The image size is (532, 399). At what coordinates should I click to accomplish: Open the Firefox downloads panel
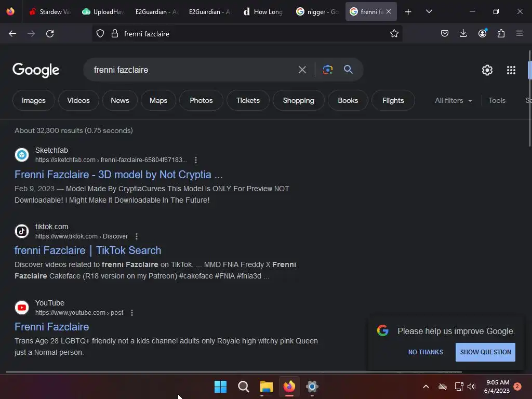pyautogui.click(x=463, y=33)
